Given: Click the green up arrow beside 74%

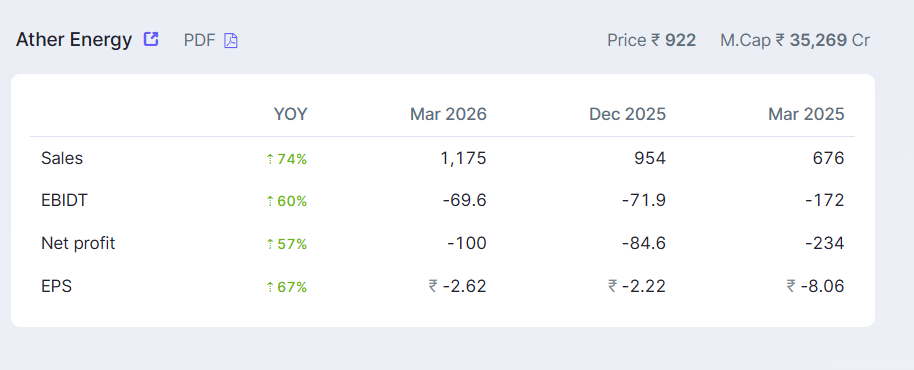Looking at the screenshot, I should point(270,158).
